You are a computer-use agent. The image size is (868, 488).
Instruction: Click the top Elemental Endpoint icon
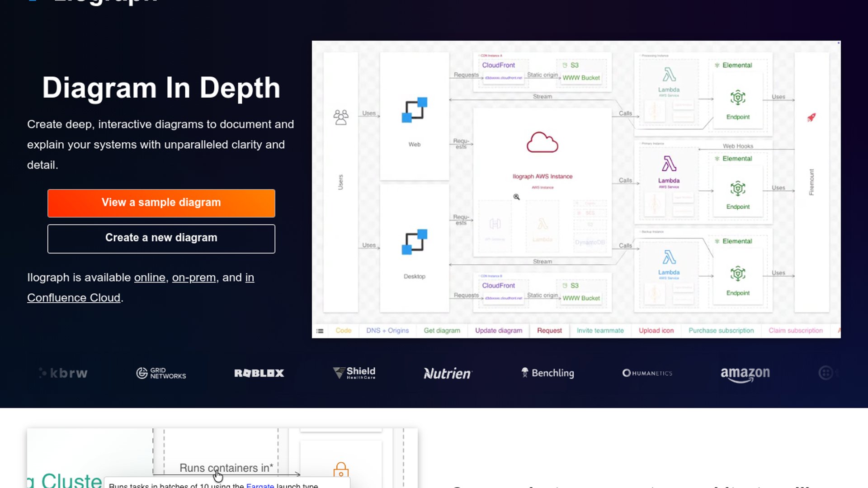(737, 98)
